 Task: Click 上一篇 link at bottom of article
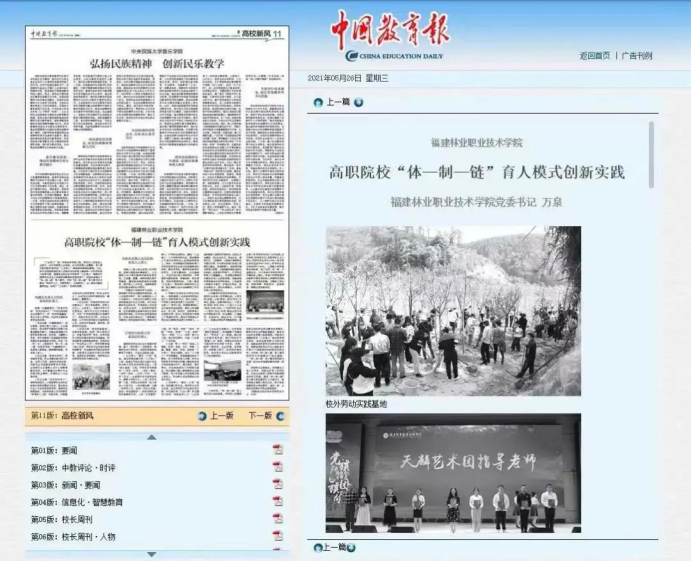(332, 547)
